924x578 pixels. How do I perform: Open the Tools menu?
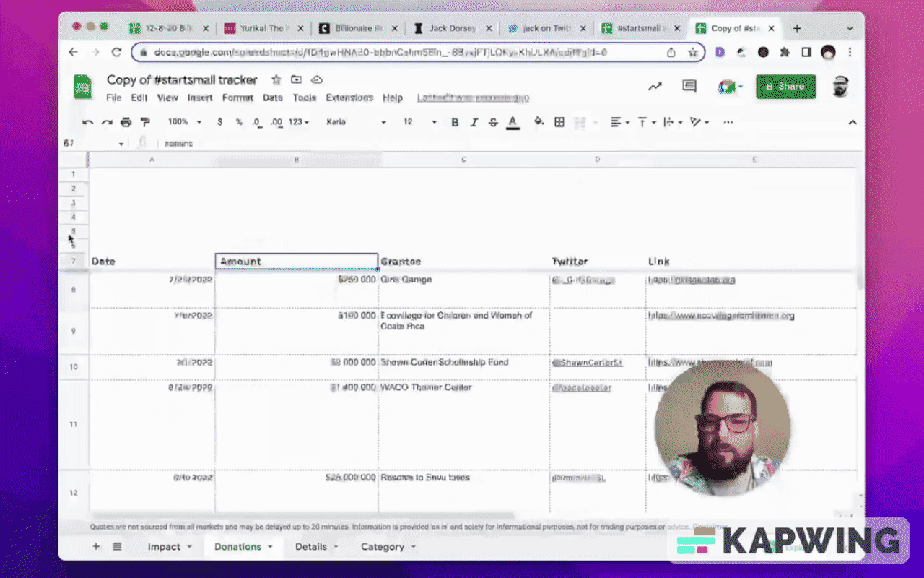pos(305,98)
